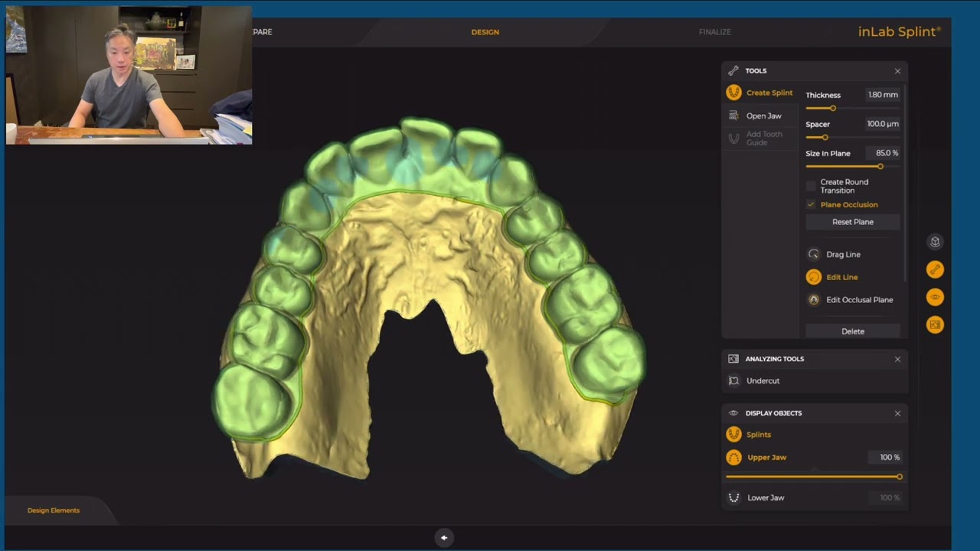This screenshot has width=980, height=551.
Task: Toggle Upper Jaw visibility
Action: (x=756, y=458)
